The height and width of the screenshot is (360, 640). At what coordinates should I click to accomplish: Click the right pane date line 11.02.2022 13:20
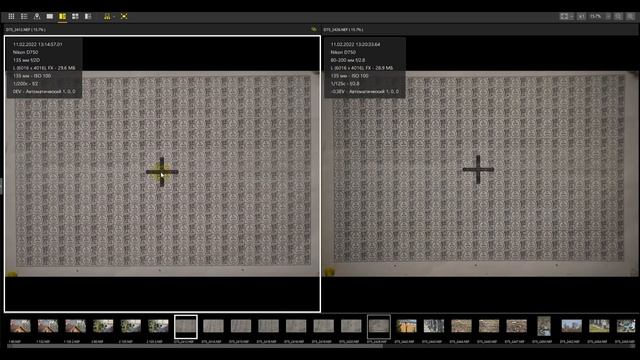pyautogui.click(x=355, y=44)
